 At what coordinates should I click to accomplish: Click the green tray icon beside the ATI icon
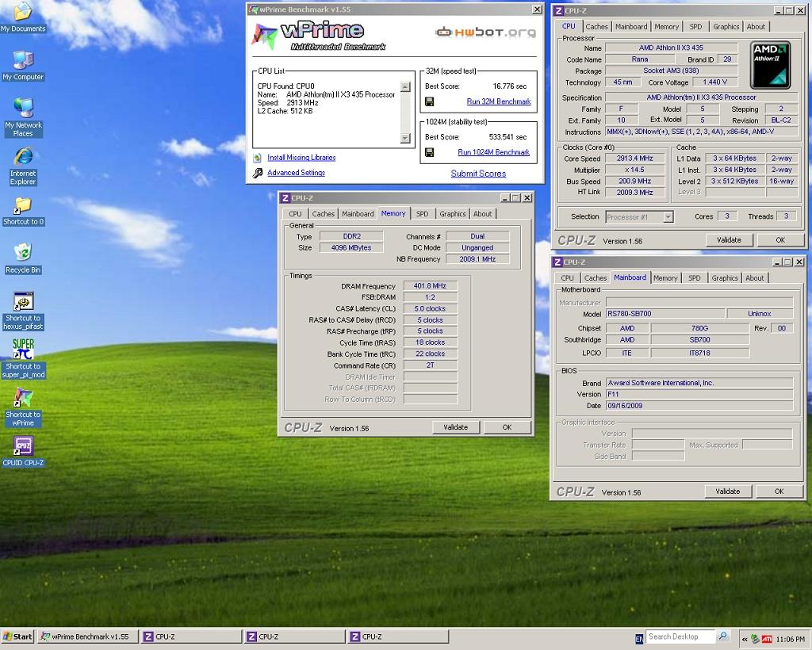click(756, 639)
